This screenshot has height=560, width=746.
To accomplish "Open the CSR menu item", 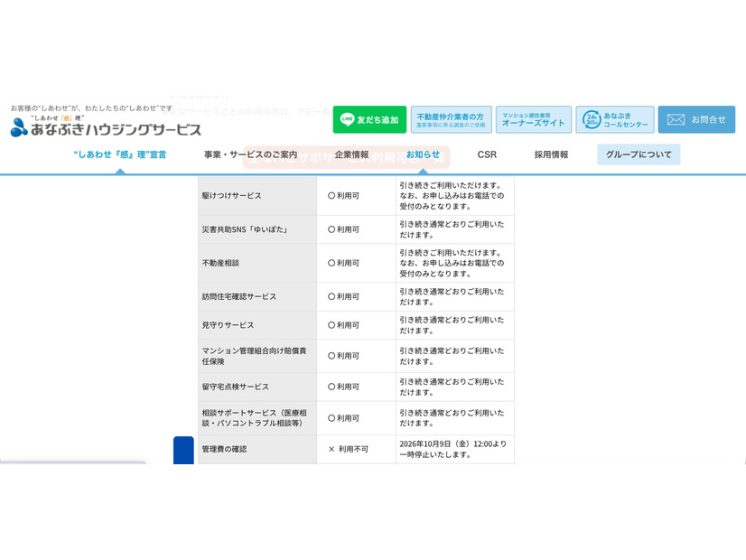I will [487, 154].
